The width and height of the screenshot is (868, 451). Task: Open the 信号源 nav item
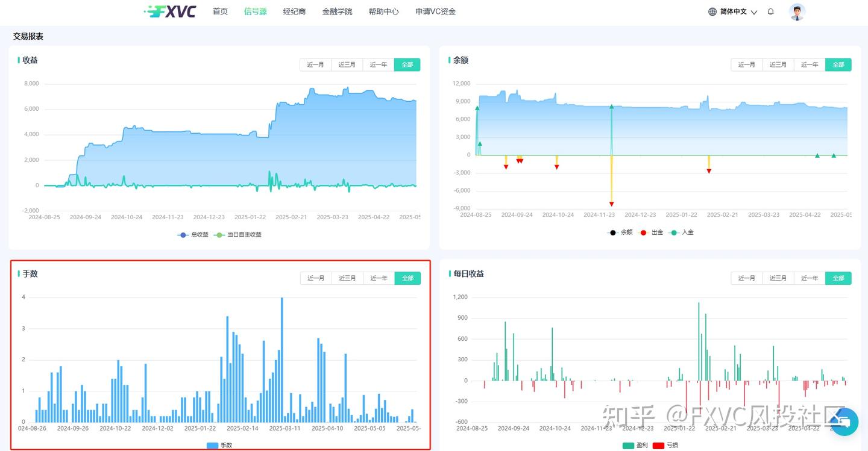pos(256,11)
